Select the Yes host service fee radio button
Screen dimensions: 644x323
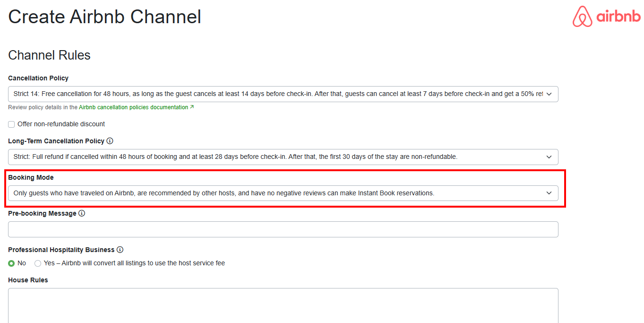coord(38,263)
